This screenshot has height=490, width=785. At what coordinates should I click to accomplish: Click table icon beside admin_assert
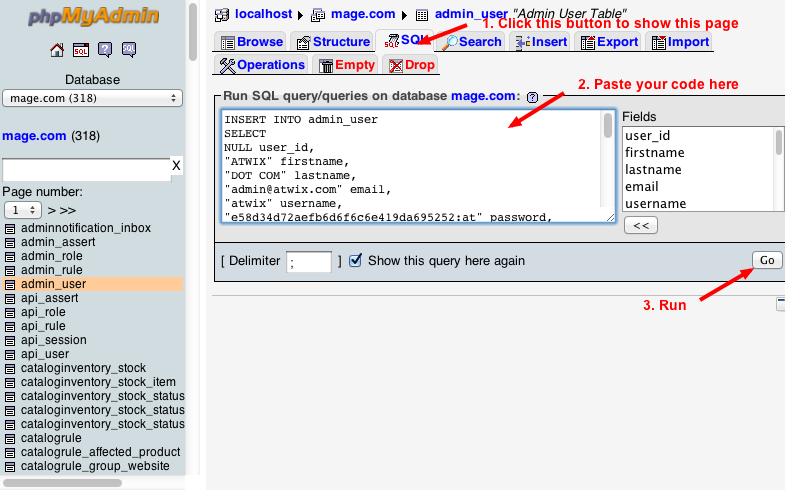pos(10,243)
